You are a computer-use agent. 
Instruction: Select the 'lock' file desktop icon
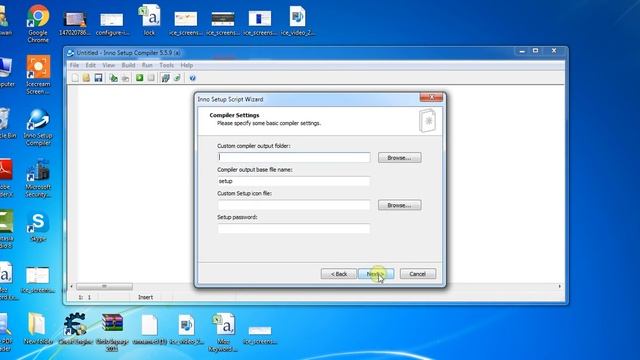(149, 20)
